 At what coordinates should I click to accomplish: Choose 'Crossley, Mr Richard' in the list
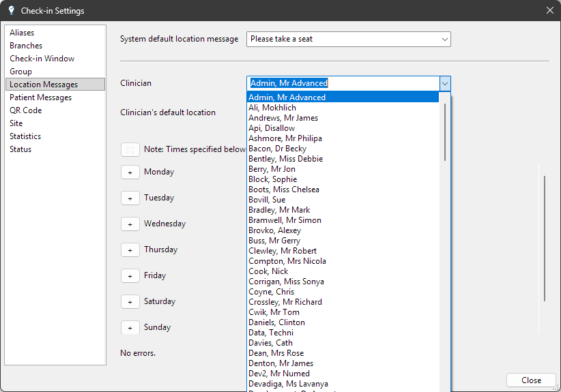(x=285, y=302)
